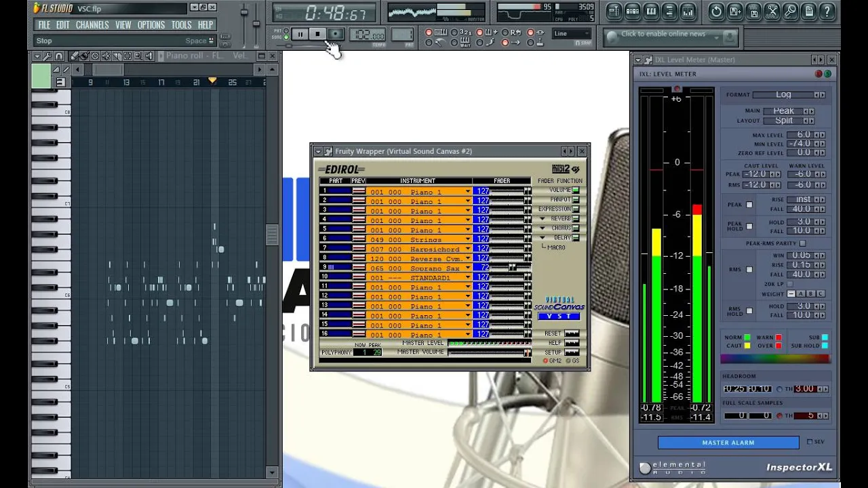Open the part 10 STANDARD1 instrument dropdown
The width and height of the screenshot is (868, 488).
pos(468,278)
